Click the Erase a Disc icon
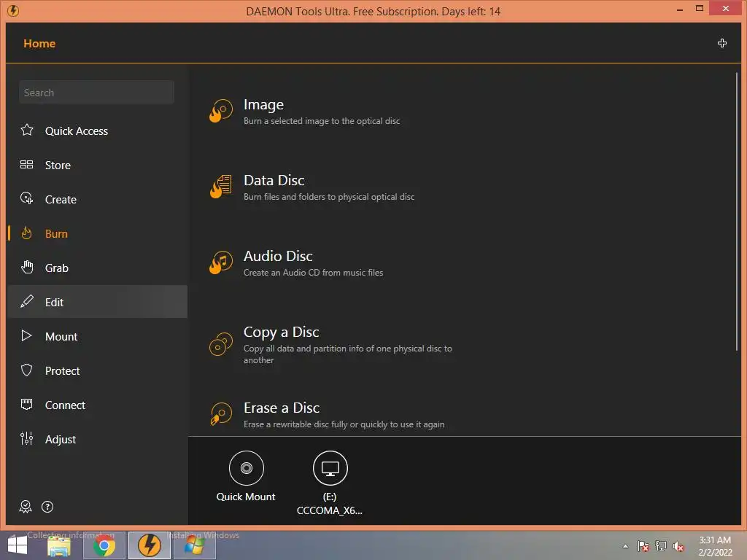 pyautogui.click(x=221, y=414)
